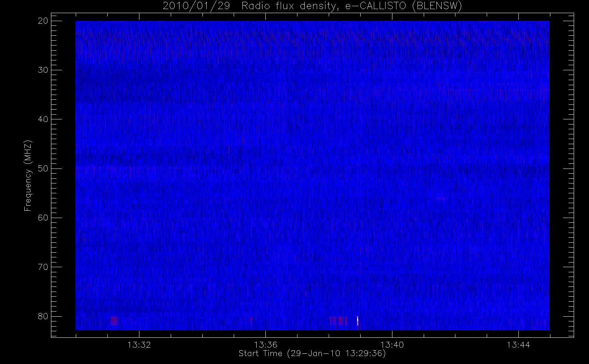Screen dimensions: 589x364
Task: Click the bright white spike near 81 MHz
Action: [x=357, y=321]
